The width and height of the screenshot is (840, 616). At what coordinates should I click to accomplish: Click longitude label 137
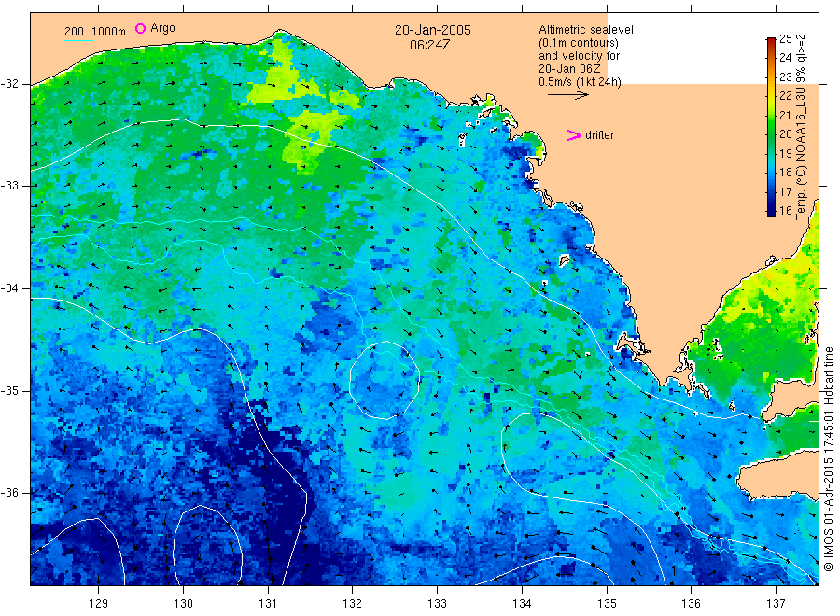coord(776,603)
